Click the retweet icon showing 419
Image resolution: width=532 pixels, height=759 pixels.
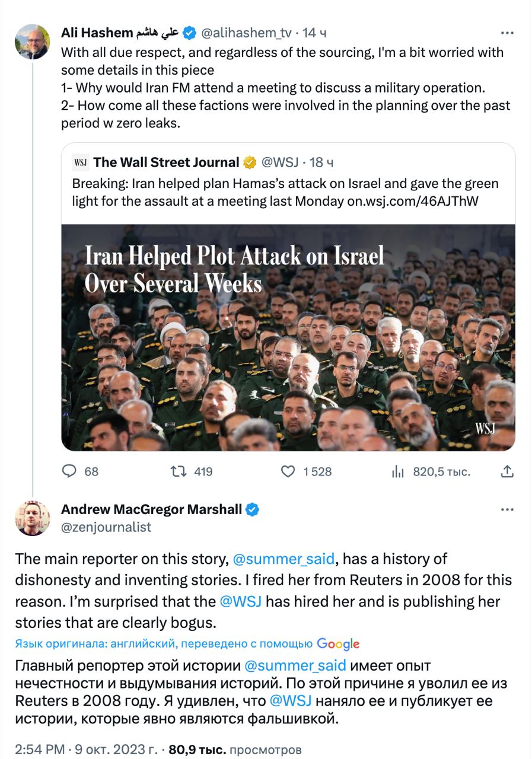click(x=178, y=471)
